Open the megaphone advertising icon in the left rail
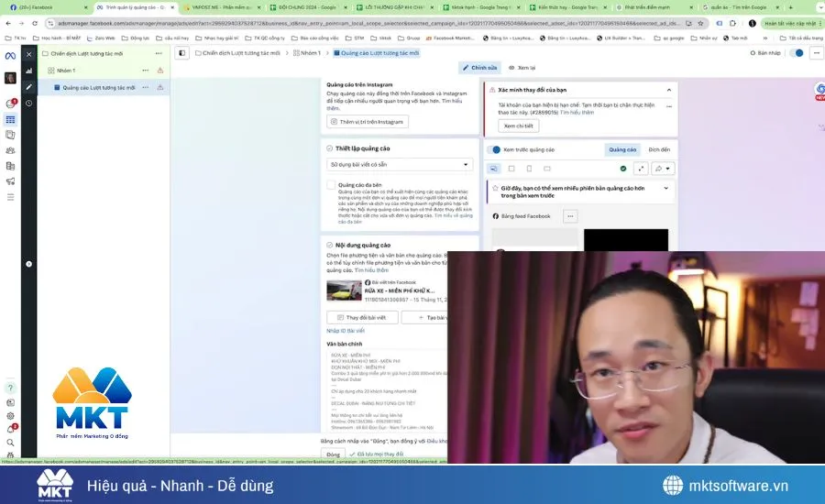The height and width of the screenshot is (504, 825). pyautogui.click(x=10, y=181)
